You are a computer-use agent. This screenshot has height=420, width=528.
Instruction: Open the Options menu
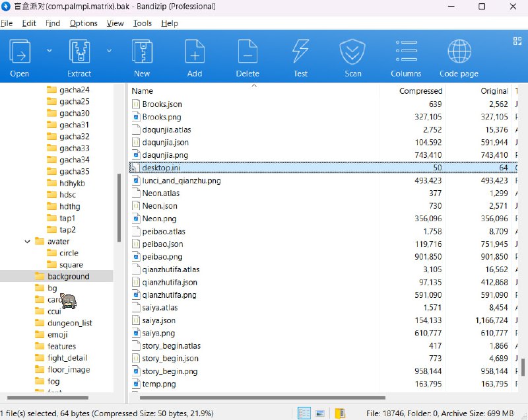click(83, 23)
